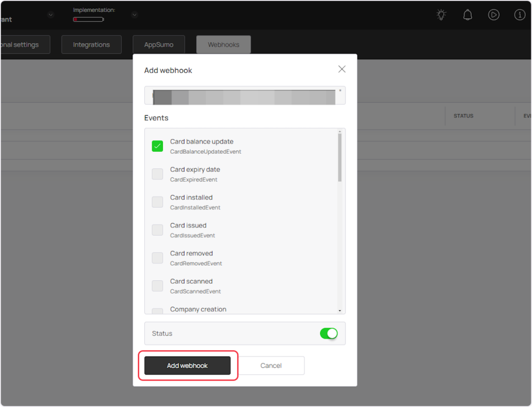Tick the Card removed event checkbox
The image size is (532, 407).
pos(157,258)
